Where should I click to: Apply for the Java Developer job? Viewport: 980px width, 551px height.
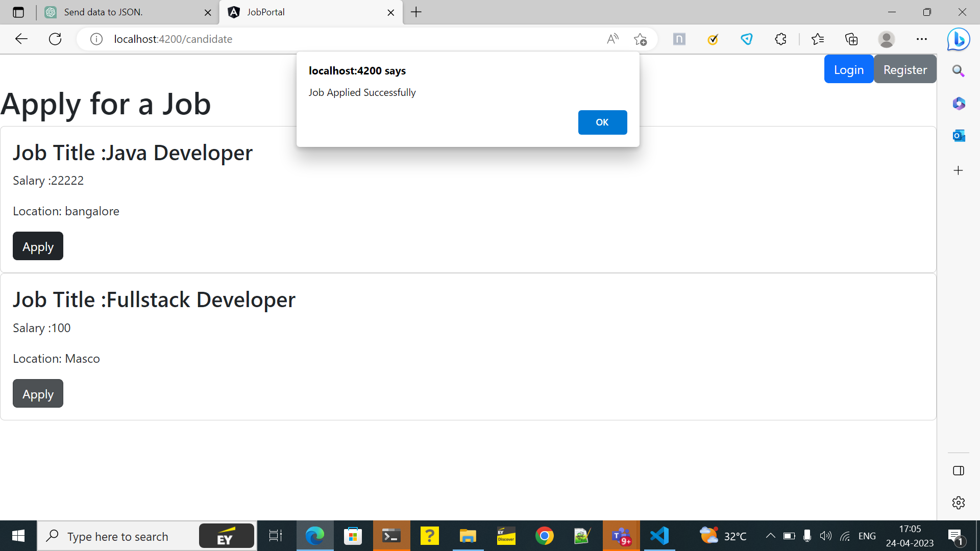pos(37,246)
